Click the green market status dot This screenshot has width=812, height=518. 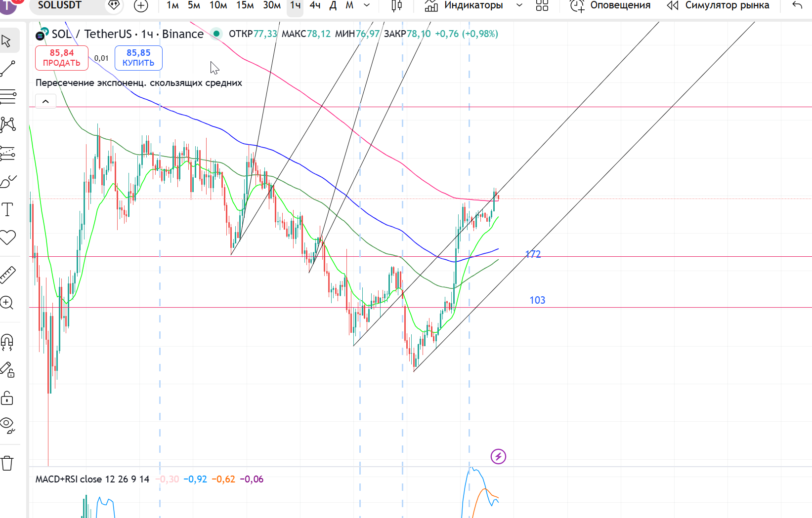[x=216, y=34]
